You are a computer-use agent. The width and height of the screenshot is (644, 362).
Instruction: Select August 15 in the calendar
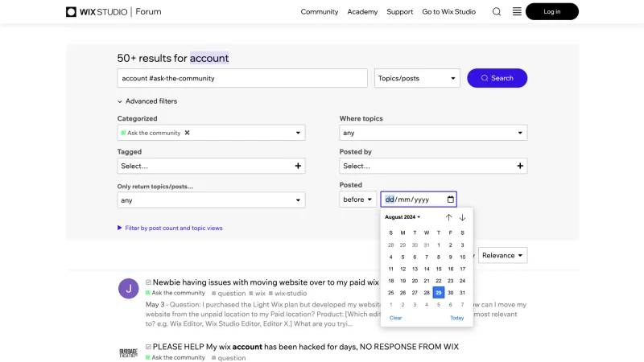point(439,269)
